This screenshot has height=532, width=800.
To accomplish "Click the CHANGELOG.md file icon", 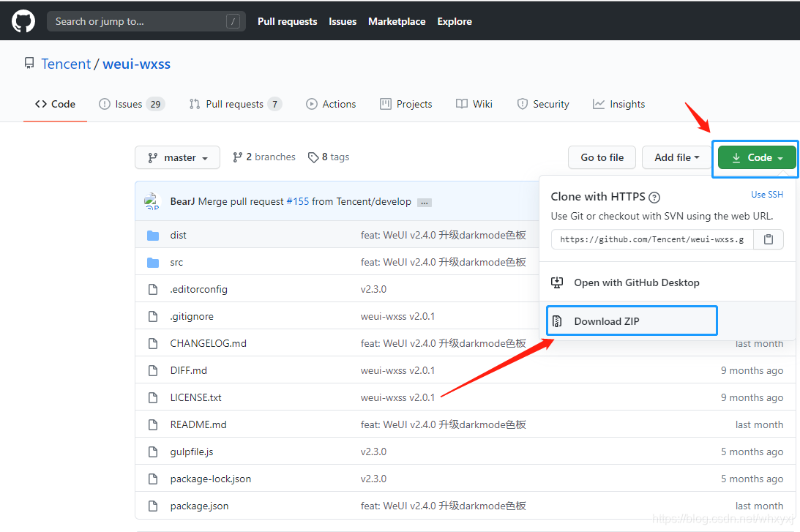I will 152,343.
